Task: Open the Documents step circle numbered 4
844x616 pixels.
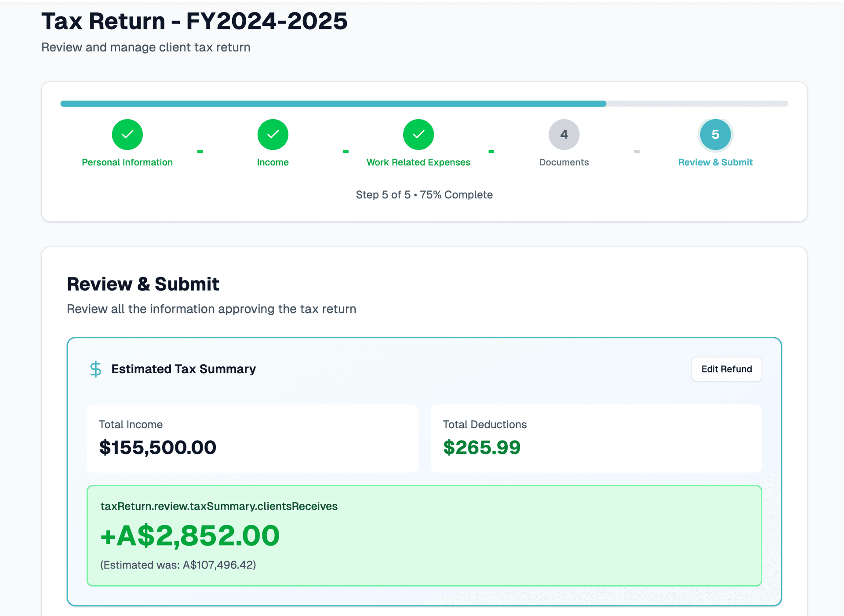Action: (x=564, y=135)
